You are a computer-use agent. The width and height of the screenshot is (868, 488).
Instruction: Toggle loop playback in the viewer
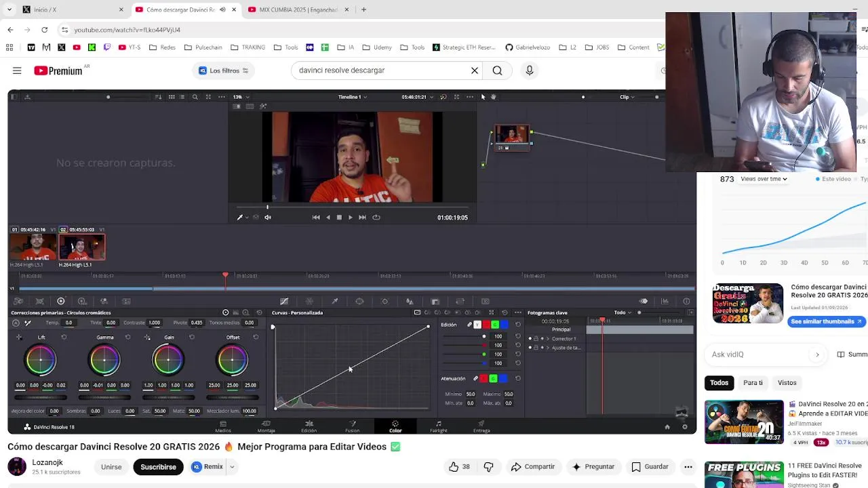[x=376, y=218]
